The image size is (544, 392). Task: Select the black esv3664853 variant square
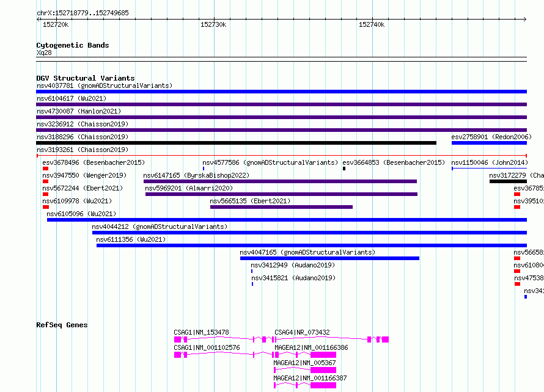point(344,169)
